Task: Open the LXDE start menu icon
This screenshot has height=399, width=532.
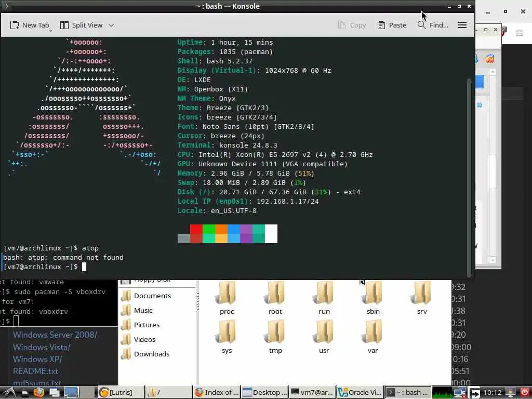Action: (9, 393)
